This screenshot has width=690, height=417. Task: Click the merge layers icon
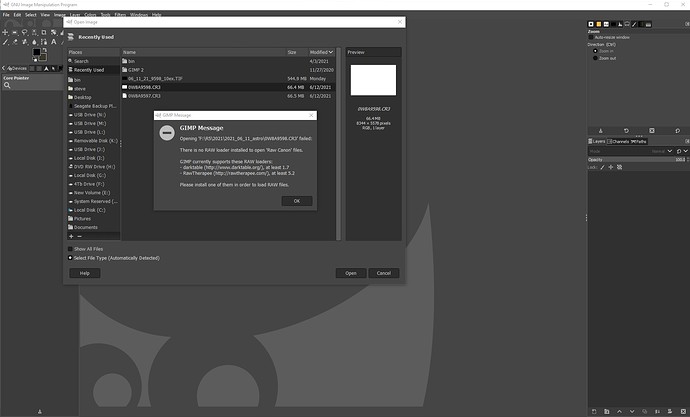[657, 412]
